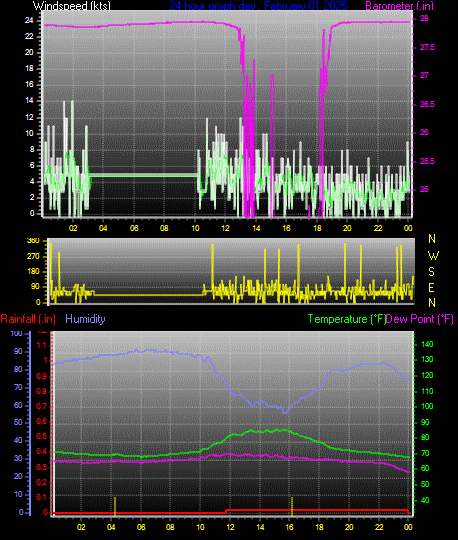This screenshot has height=540, width=458.
Task: Click the Barometer (.in) axis title
Action: [399, 6]
